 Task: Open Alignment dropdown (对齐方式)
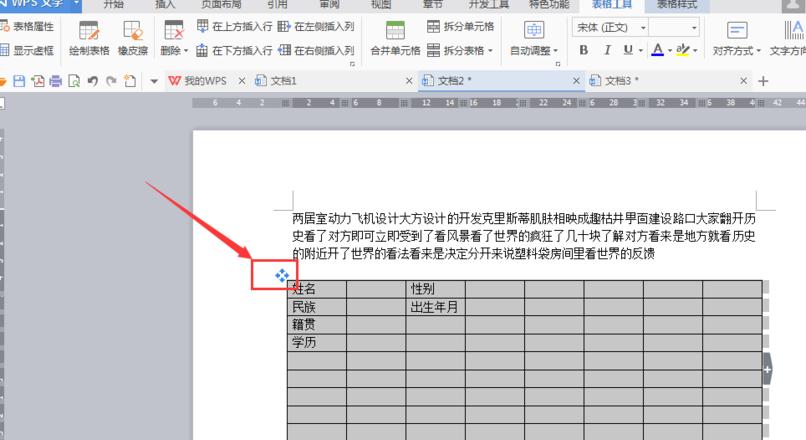coord(737,39)
